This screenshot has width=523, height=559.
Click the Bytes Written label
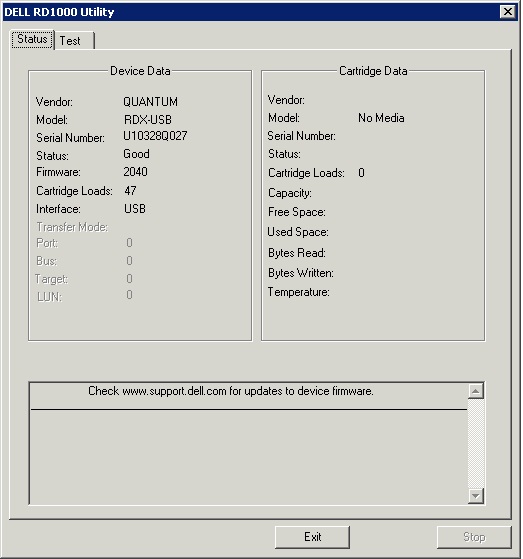coord(301,273)
